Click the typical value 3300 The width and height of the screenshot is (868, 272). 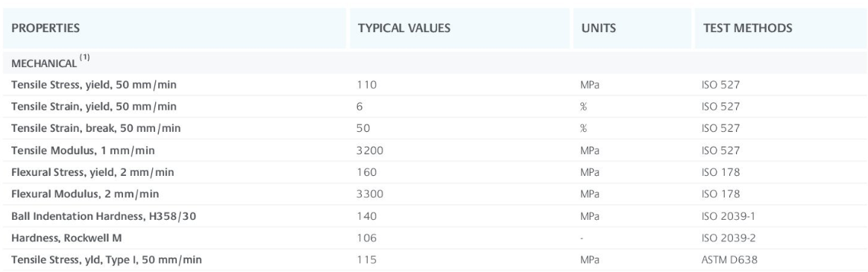pyautogui.click(x=371, y=194)
